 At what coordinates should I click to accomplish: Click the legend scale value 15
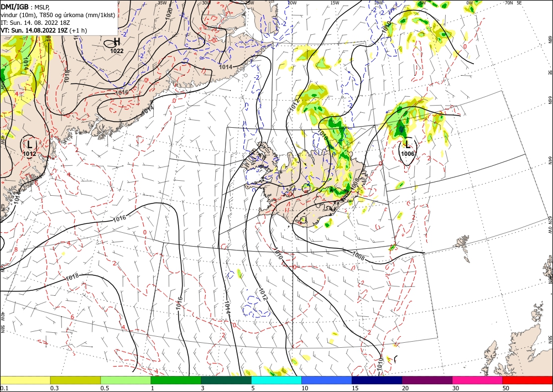355,388
